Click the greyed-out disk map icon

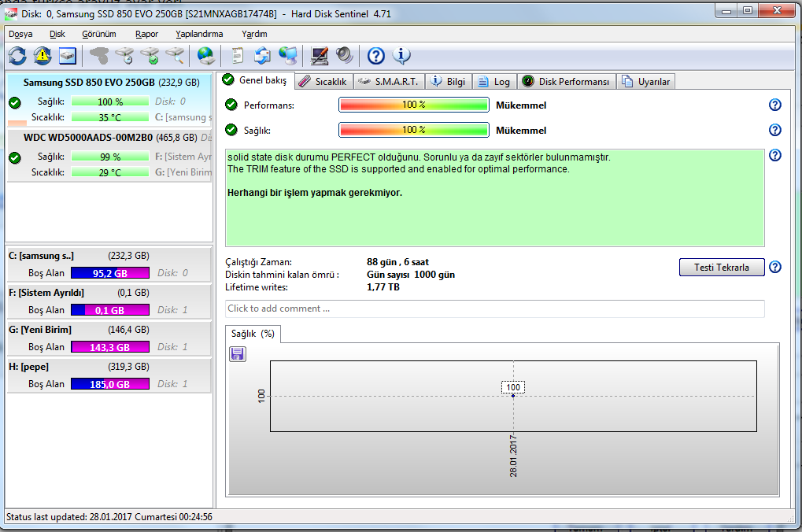click(x=99, y=56)
